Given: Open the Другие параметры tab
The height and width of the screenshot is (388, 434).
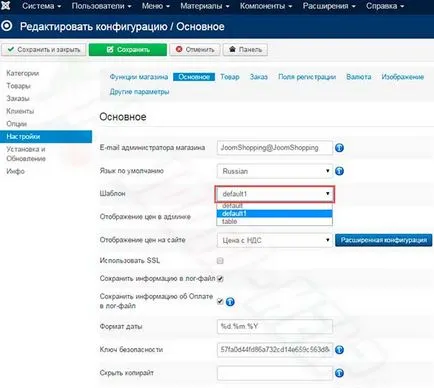Looking at the screenshot, I should (x=139, y=92).
